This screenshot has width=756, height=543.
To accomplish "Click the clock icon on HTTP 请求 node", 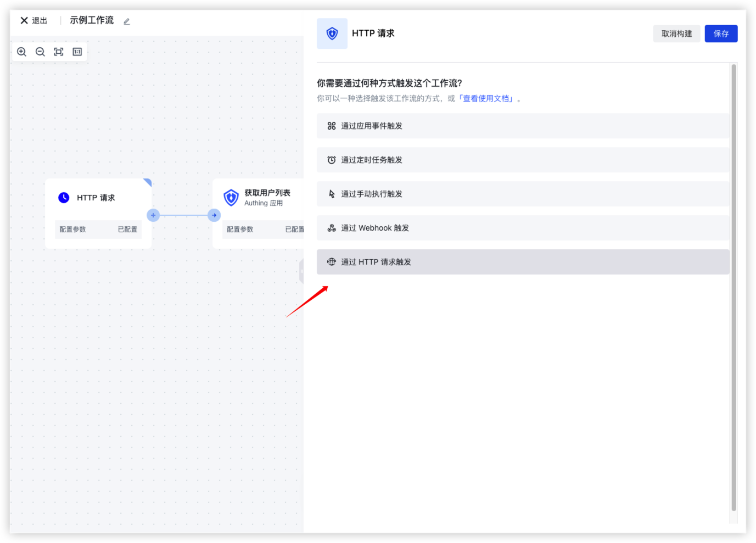I will tap(64, 198).
